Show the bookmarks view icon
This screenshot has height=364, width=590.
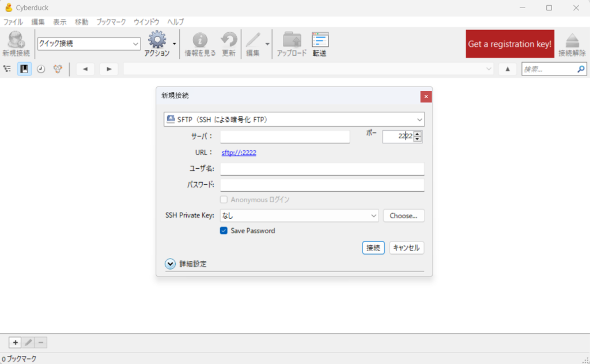(24, 69)
